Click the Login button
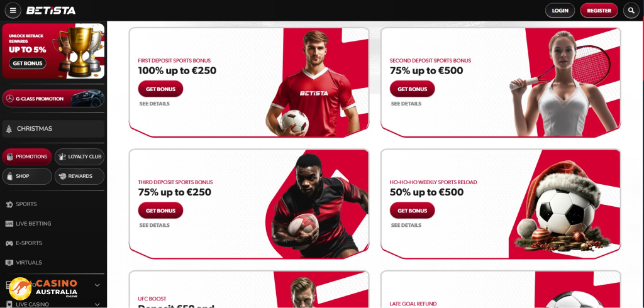This screenshot has width=644, height=308. click(x=560, y=11)
